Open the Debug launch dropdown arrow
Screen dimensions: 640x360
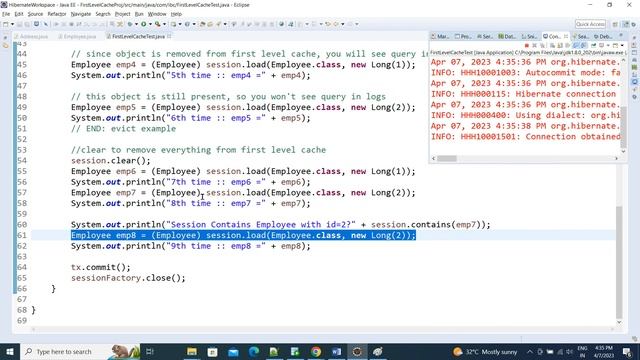tap(136, 24)
